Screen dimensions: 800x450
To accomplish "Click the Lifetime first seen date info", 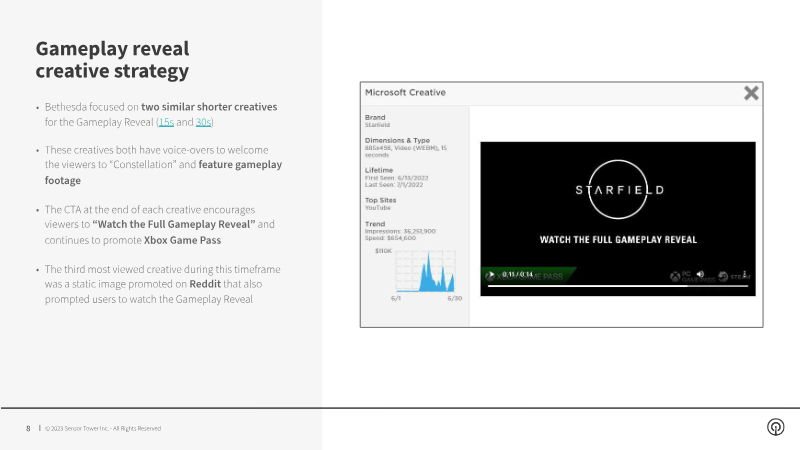I will click(397, 177).
